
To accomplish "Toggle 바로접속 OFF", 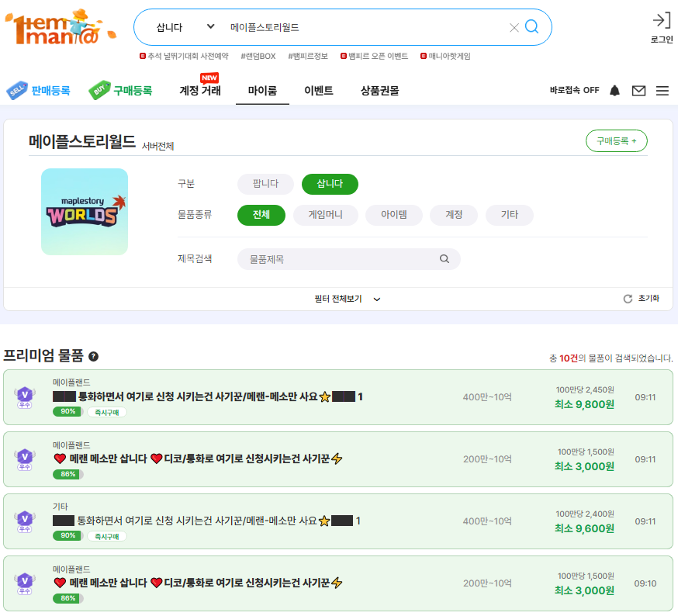I will 574,91.
